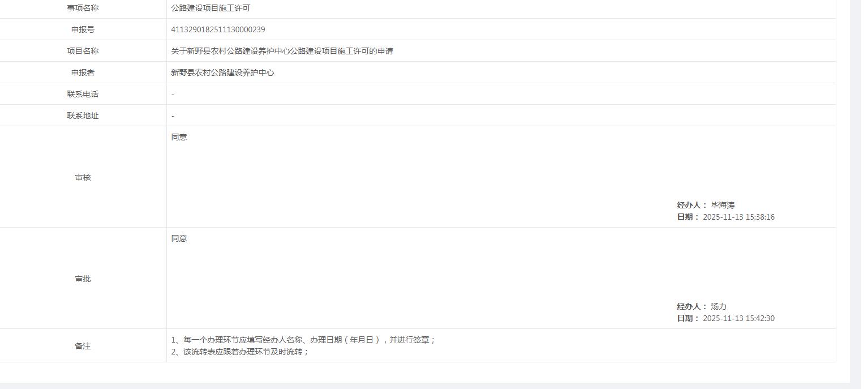Click handler name 毕海涛
This screenshot has height=389, width=868.
724,204
